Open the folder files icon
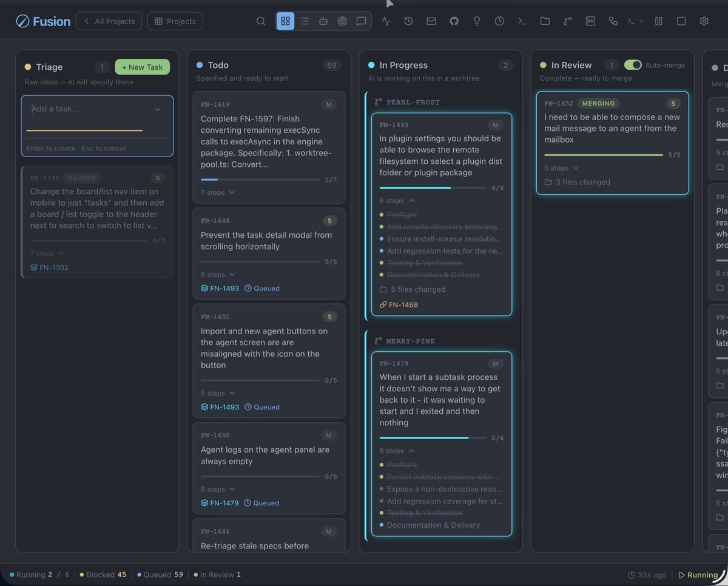 (x=545, y=21)
